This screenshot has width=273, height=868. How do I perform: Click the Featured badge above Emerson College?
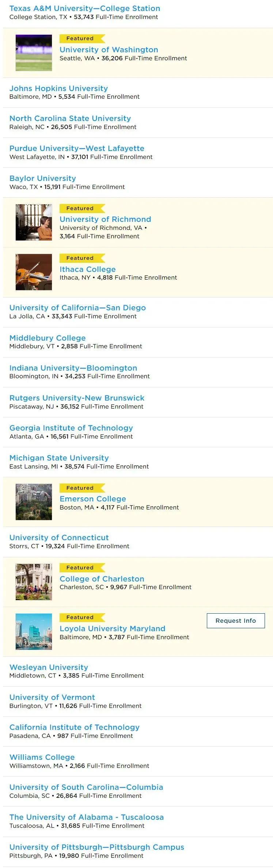[80, 488]
